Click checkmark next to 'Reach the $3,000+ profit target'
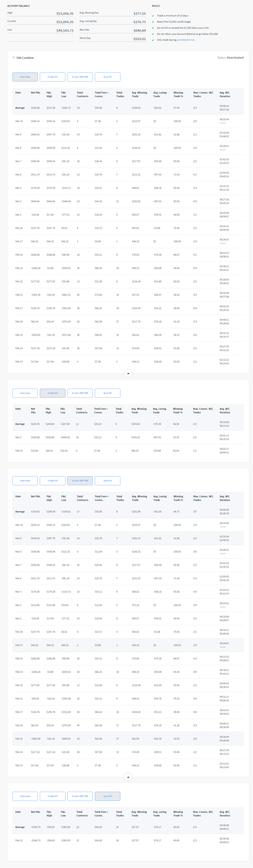 coord(153,22)
